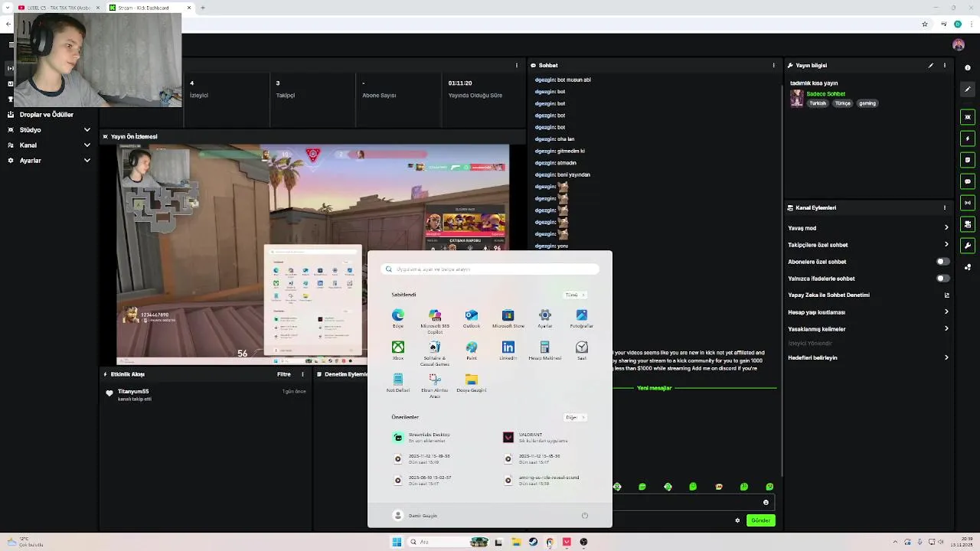Open Solitaire & Casual Games
The width and height of the screenshot is (980, 551).
coord(435,353)
